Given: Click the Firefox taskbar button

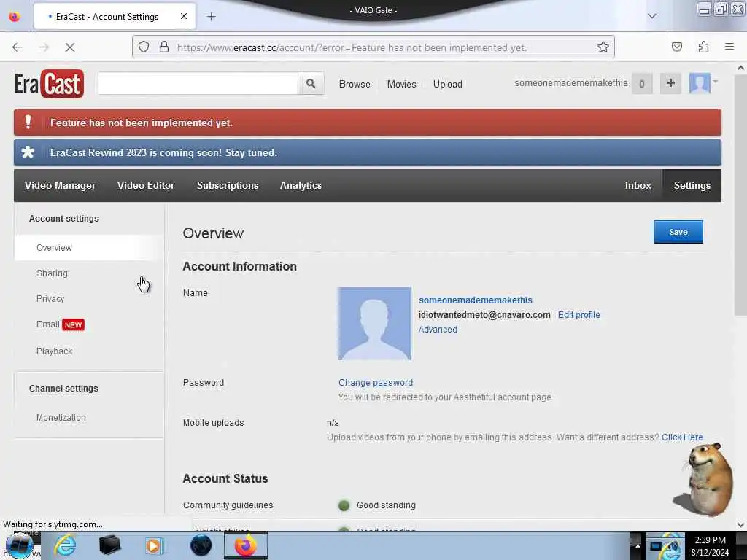Looking at the screenshot, I should click(245, 545).
